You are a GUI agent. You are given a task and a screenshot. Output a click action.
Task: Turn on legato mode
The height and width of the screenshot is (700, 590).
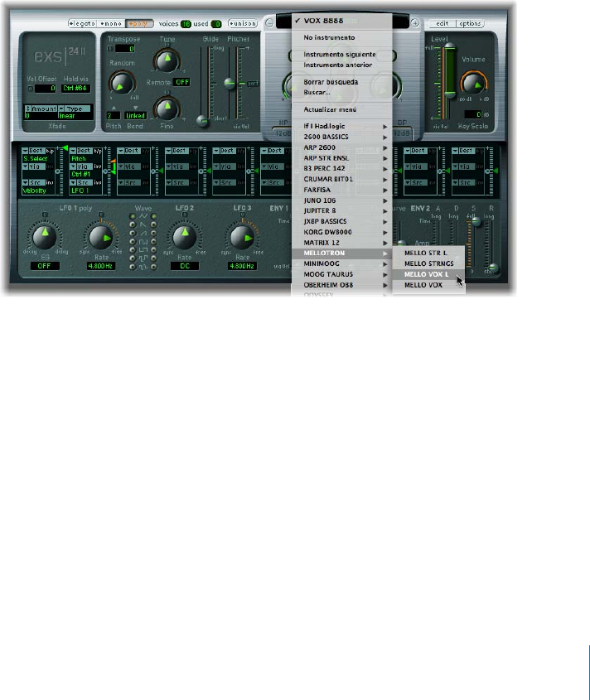pyautogui.click(x=82, y=23)
